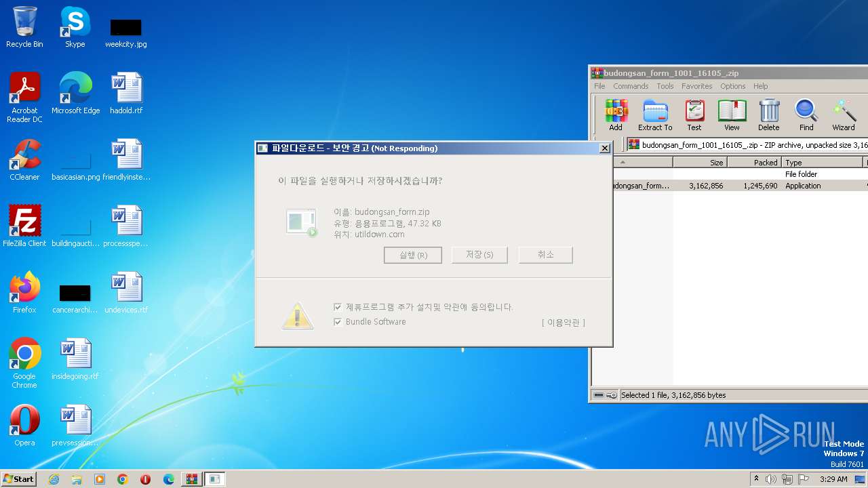Click the 취소 cancel button

(546, 255)
